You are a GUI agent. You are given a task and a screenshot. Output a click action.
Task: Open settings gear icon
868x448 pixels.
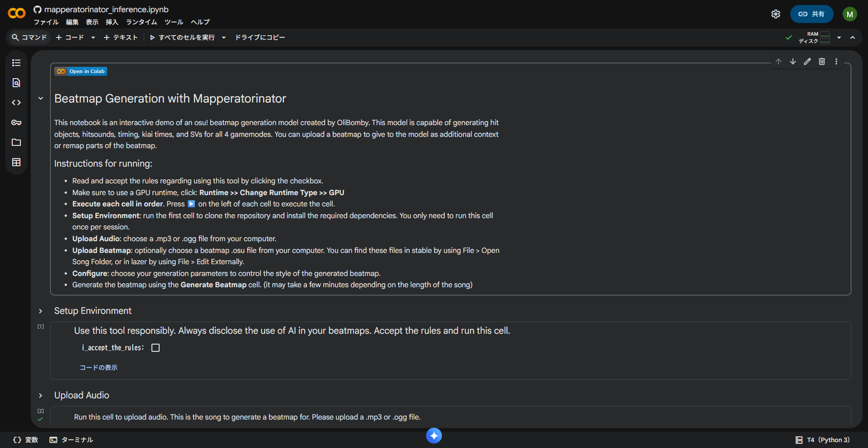(x=776, y=14)
